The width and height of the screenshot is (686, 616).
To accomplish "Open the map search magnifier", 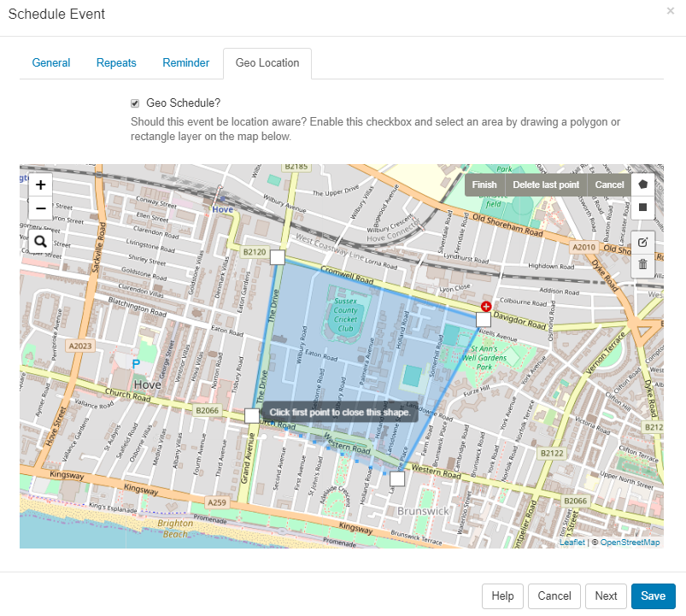I will click(x=40, y=242).
